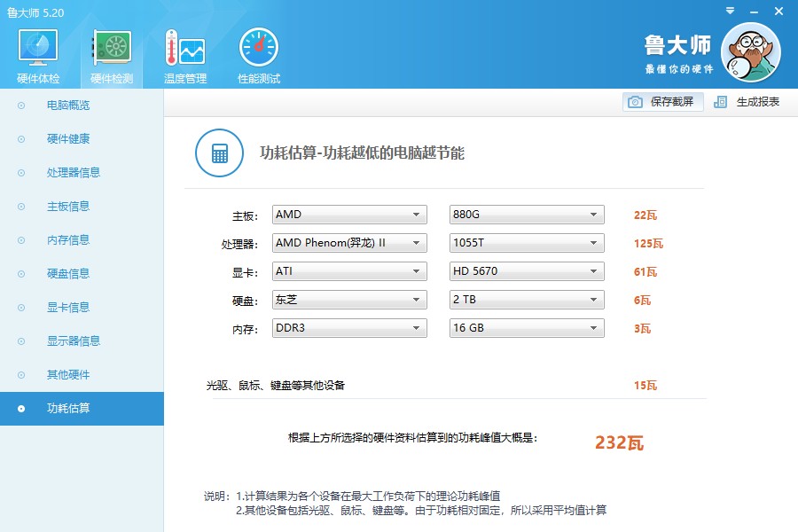Open the 显卡 model dropdown showing HD 5670
Image resolution: width=798 pixels, height=532 pixels.
click(527, 271)
